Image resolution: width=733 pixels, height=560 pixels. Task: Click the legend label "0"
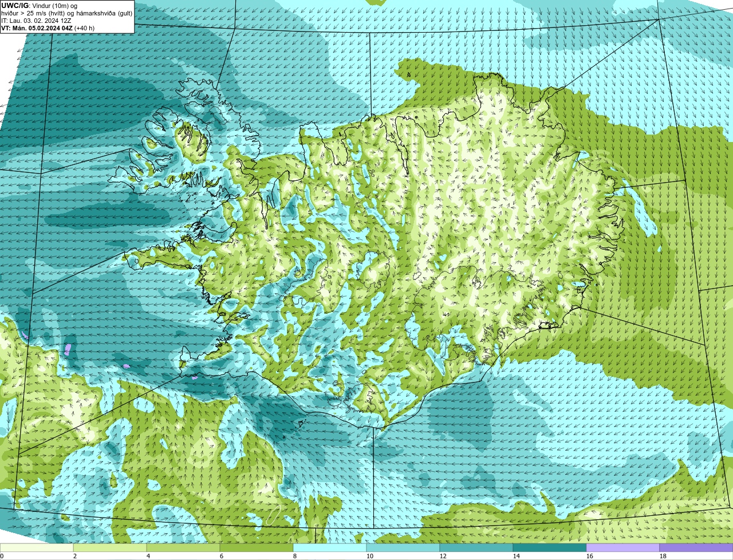pyautogui.click(x=2, y=556)
